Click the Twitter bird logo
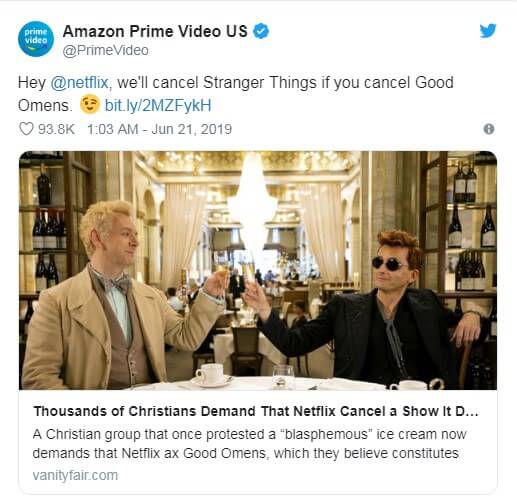The image size is (517, 500). (488, 31)
